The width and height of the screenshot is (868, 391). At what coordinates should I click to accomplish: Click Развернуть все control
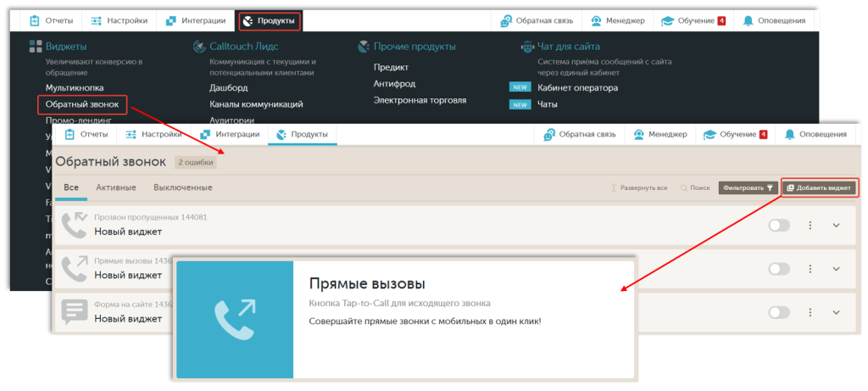639,187
